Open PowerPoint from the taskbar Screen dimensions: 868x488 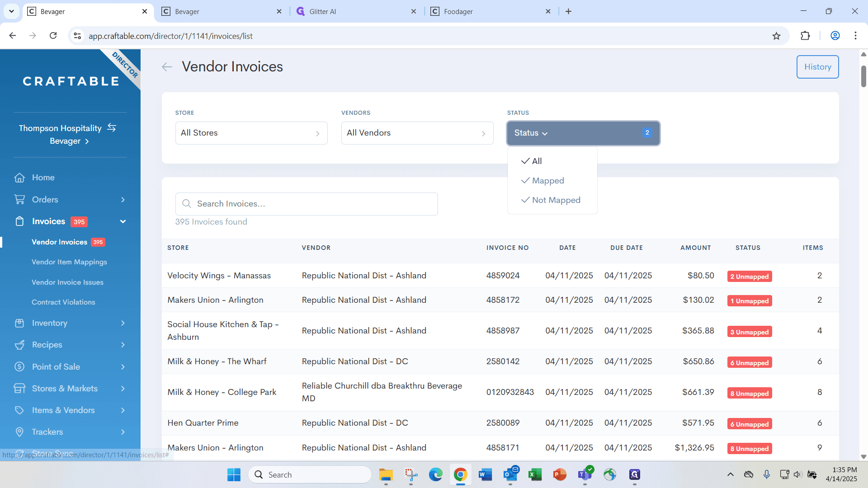coord(560,475)
